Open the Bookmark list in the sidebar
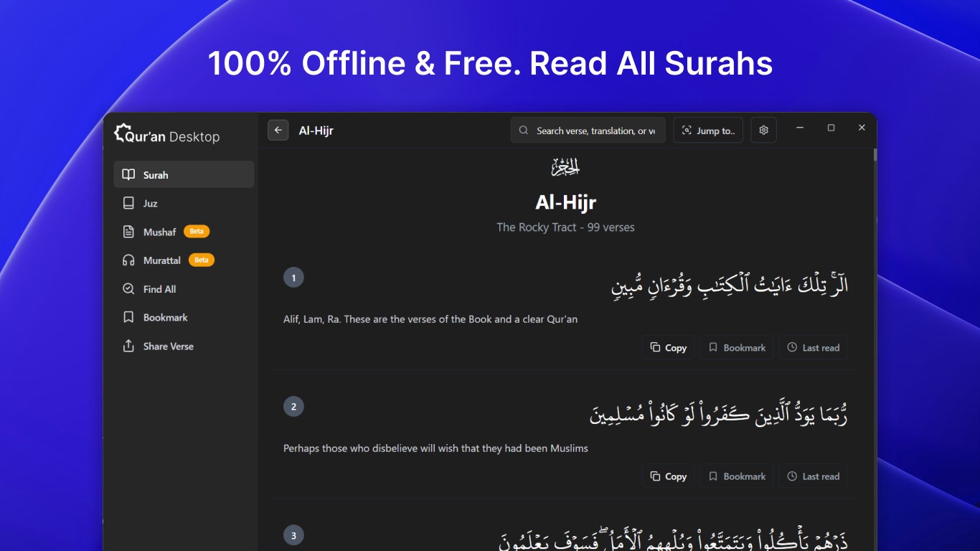 click(x=184, y=317)
